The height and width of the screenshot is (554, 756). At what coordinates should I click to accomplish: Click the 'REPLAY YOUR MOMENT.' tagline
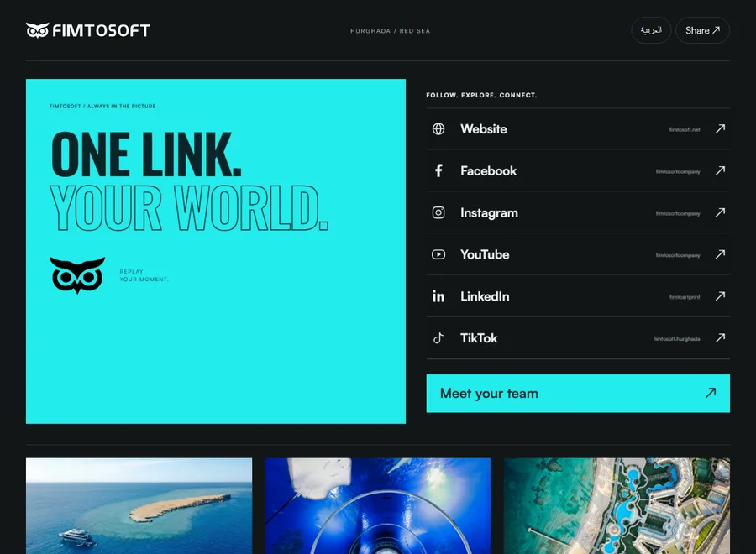(144, 275)
